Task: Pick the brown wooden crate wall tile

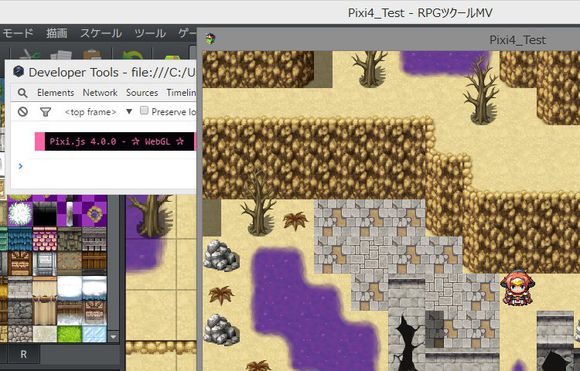Action: (x=20, y=264)
